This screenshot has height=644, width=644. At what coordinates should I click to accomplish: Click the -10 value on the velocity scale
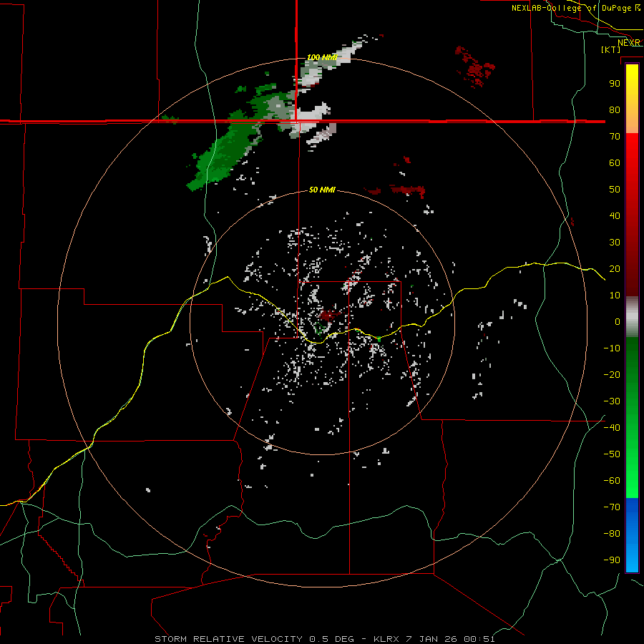tap(612, 348)
